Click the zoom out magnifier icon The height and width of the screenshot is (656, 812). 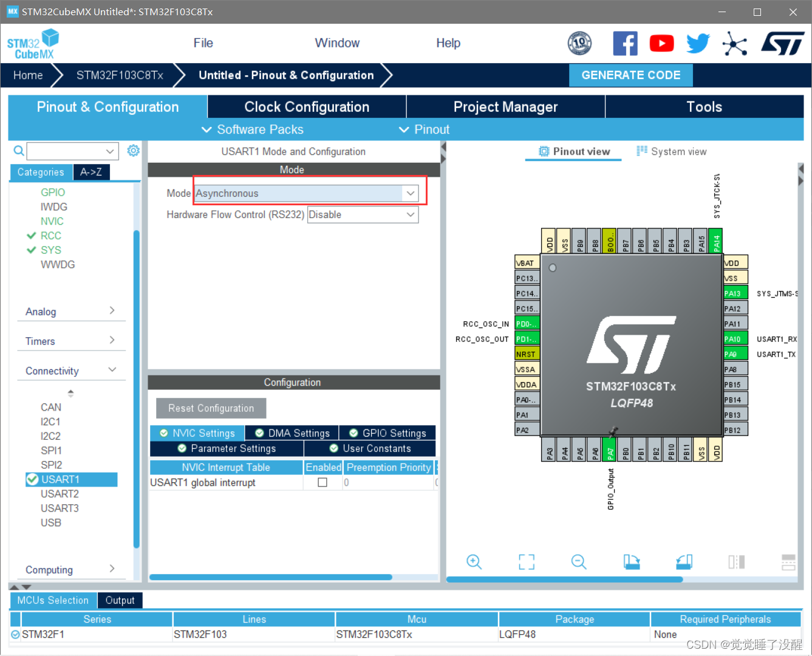point(579,562)
